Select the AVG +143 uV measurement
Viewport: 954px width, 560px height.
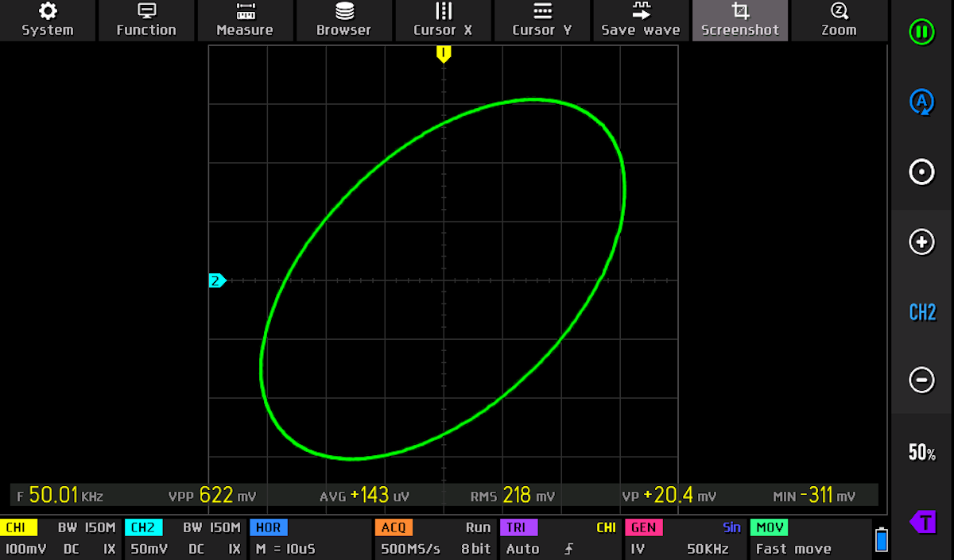pos(364,496)
